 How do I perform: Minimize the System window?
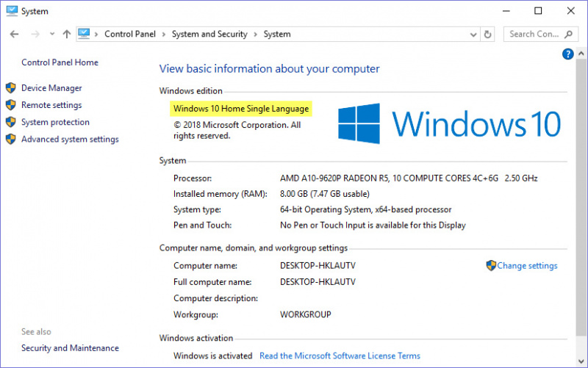tap(506, 11)
